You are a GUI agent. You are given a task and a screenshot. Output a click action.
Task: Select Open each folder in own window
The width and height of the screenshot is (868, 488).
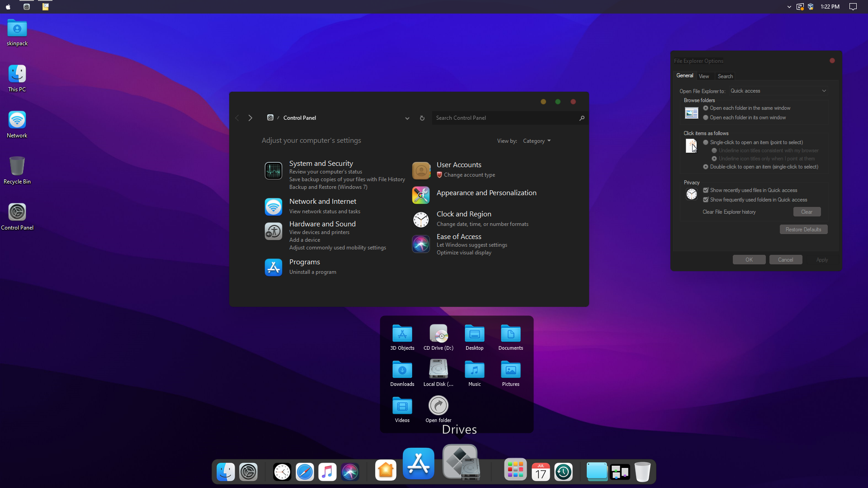[706, 117]
